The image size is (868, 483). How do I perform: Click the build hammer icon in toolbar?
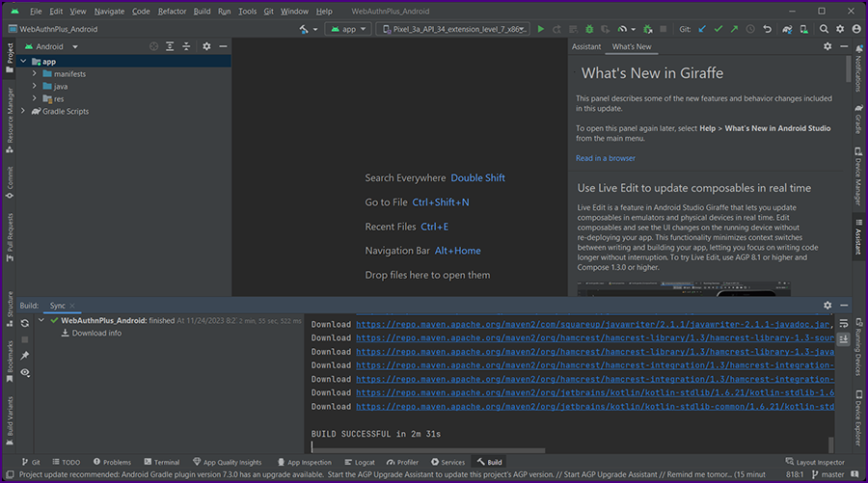(304, 29)
